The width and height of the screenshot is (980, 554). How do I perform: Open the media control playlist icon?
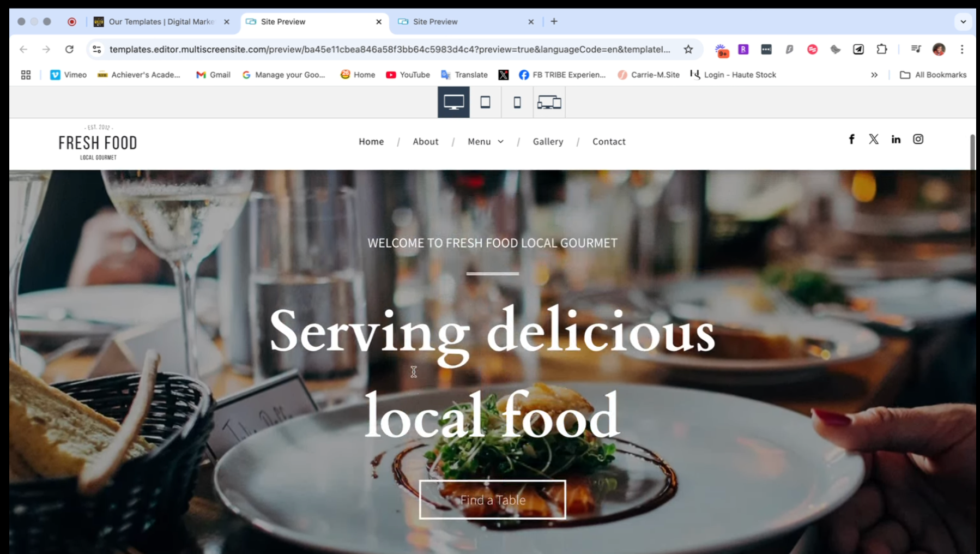pos(916,49)
